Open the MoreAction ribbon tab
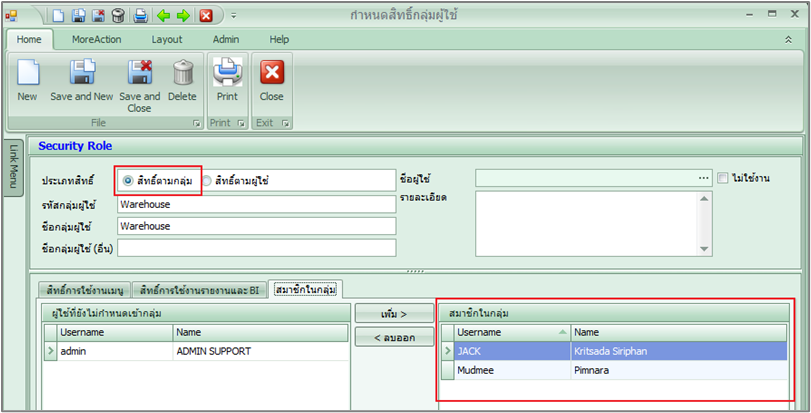This screenshot has width=811, height=413. tap(97, 39)
